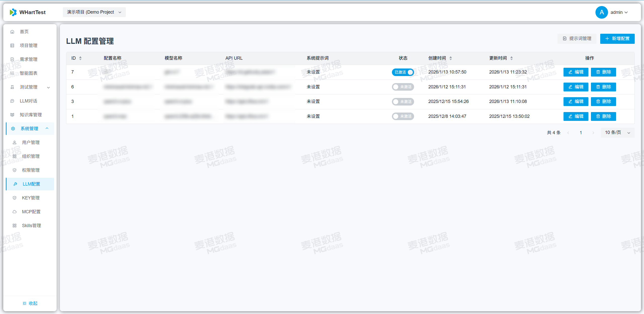
Task: Open 提示词管理 button
Action: click(x=577, y=39)
